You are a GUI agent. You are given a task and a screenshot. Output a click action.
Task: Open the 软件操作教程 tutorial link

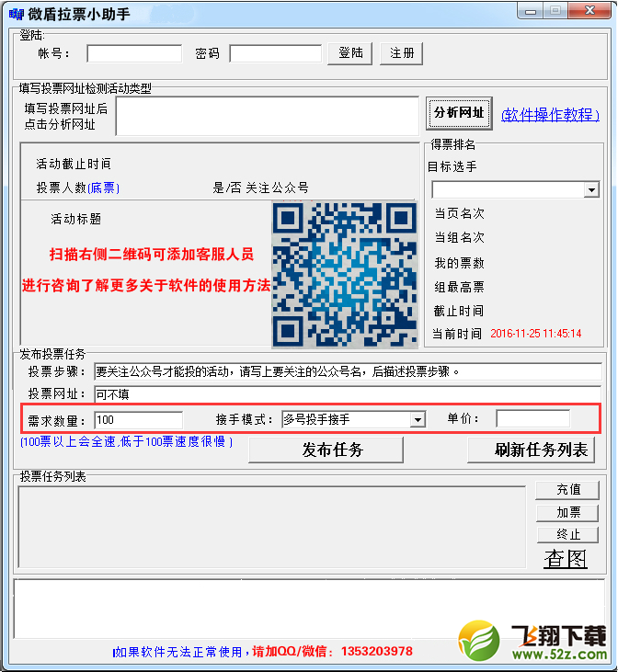tap(550, 114)
